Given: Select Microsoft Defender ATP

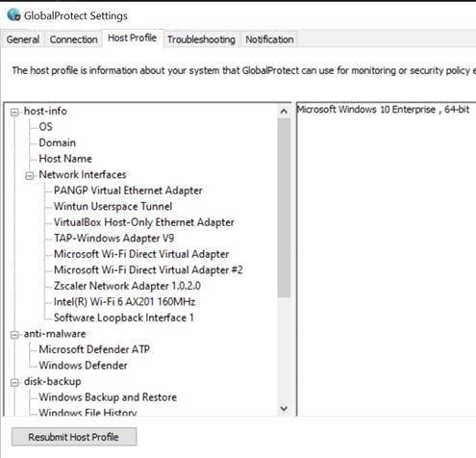Looking at the screenshot, I should point(94,349).
